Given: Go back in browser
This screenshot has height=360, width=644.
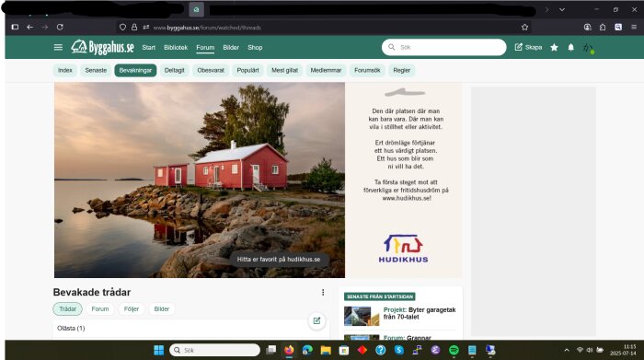Looking at the screenshot, I should [x=30, y=27].
